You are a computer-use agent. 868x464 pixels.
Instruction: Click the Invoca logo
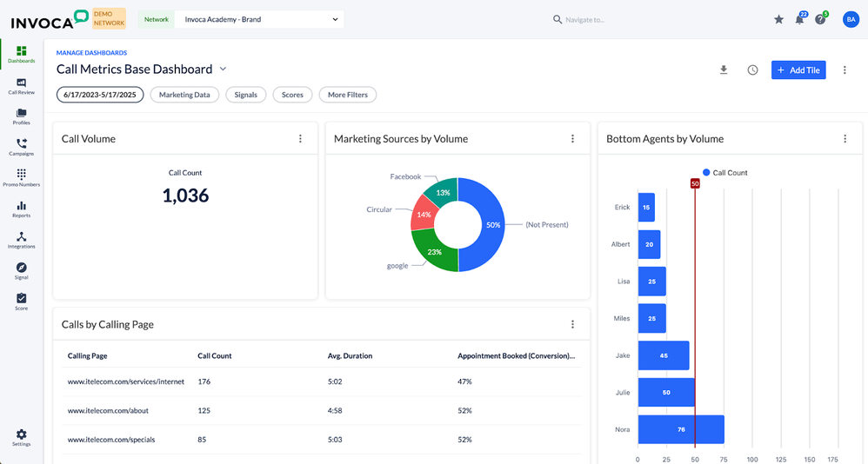(x=50, y=19)
